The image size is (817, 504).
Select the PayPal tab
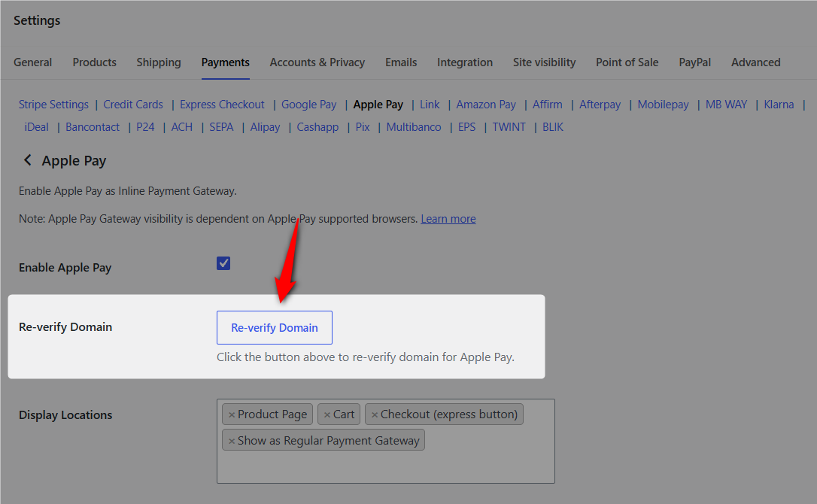(x=694, y=62)
